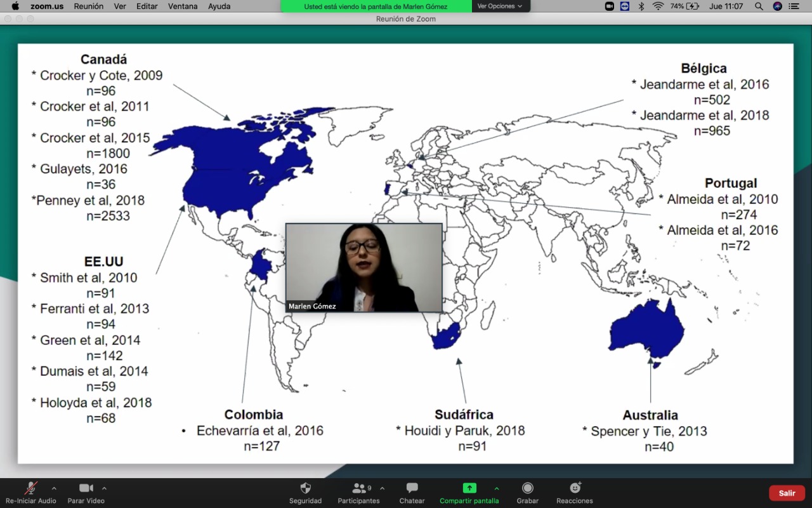Click the text "Crocker y Cote, 2009"

click(101, 76)
